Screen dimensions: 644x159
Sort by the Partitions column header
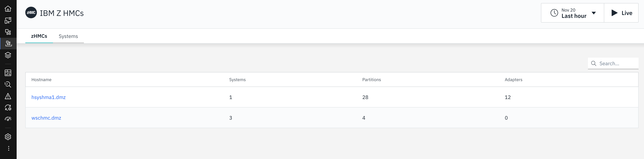[372, 80]
